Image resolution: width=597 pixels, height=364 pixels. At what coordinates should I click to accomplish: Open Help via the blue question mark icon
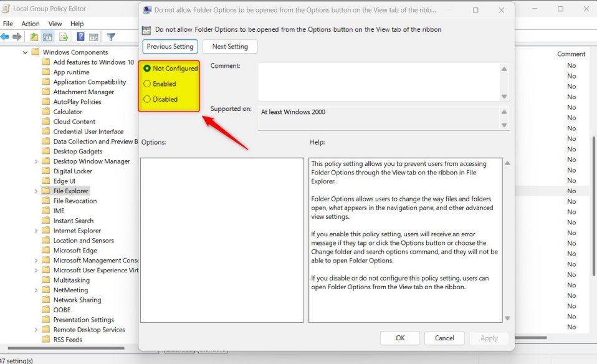coord(79,36)
